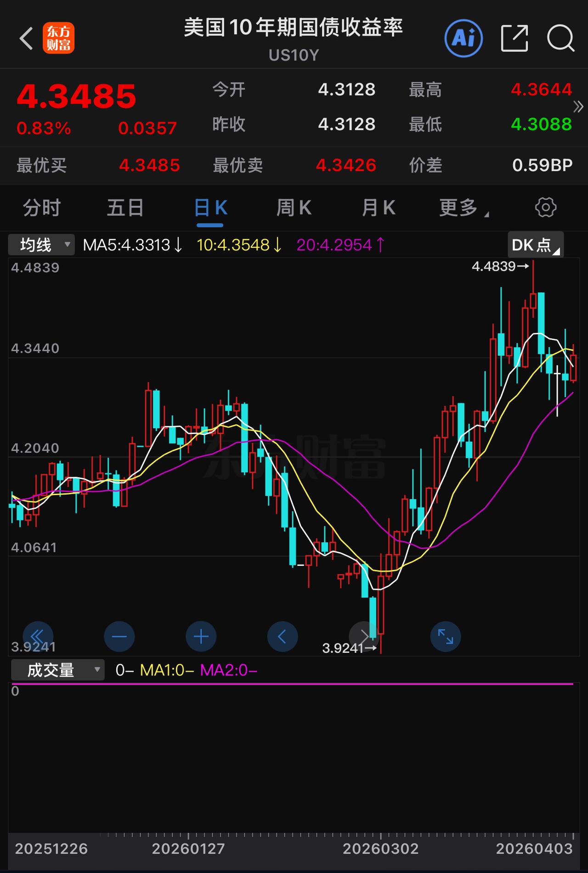The width and height of the screenshot is (588, 873).
Task: Tap the purple 20:4.2954 label
Action: [340, 245]
